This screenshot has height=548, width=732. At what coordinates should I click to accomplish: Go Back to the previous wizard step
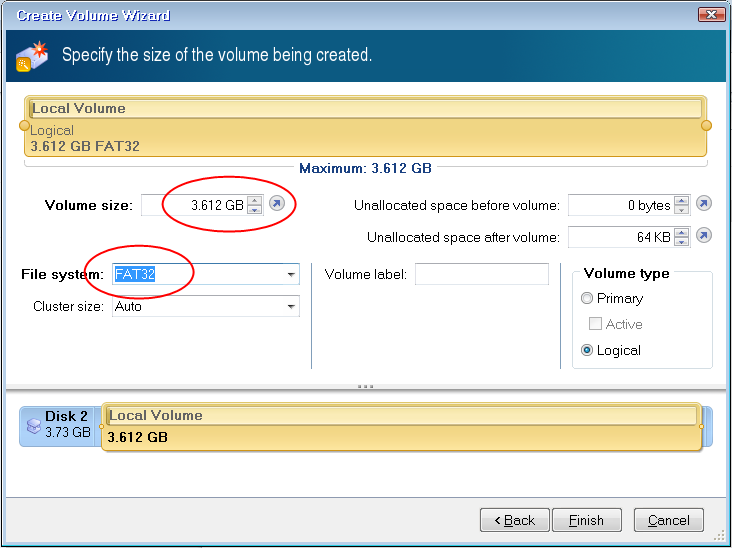coord(514,520)
